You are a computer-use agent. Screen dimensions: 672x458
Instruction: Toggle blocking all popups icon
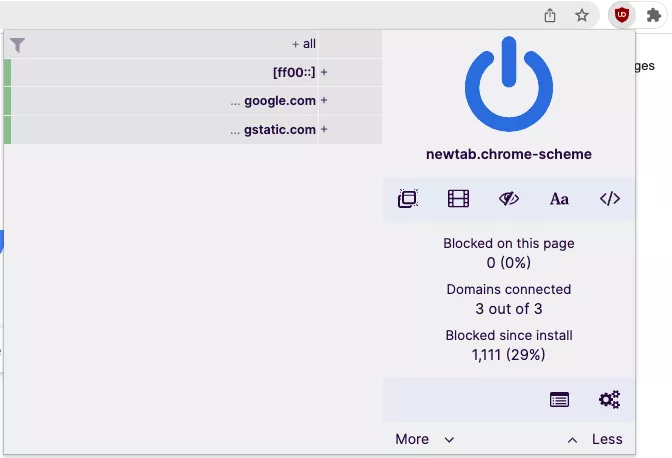(408, 199)
